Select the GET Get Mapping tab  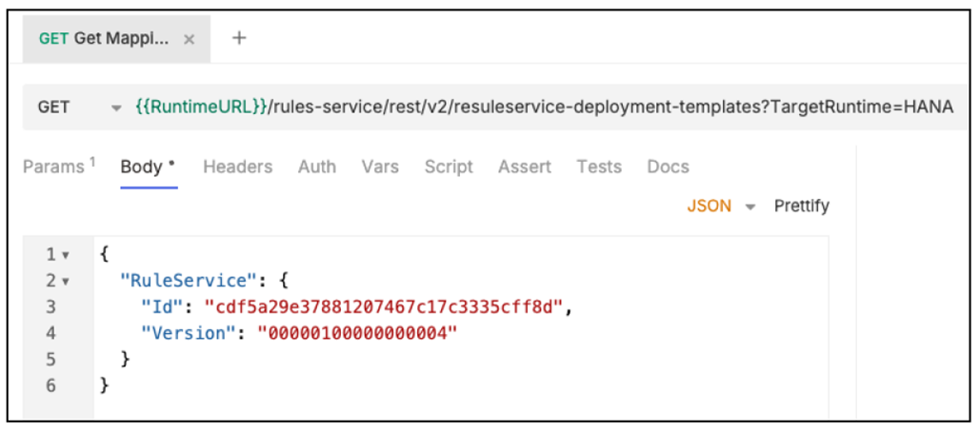(103, 39)
